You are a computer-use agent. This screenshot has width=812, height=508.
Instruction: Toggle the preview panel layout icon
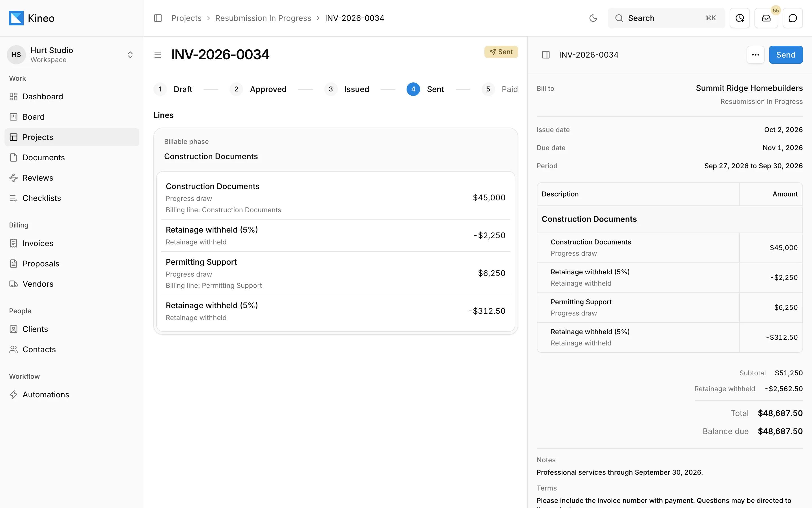click(x=546, y=55)
